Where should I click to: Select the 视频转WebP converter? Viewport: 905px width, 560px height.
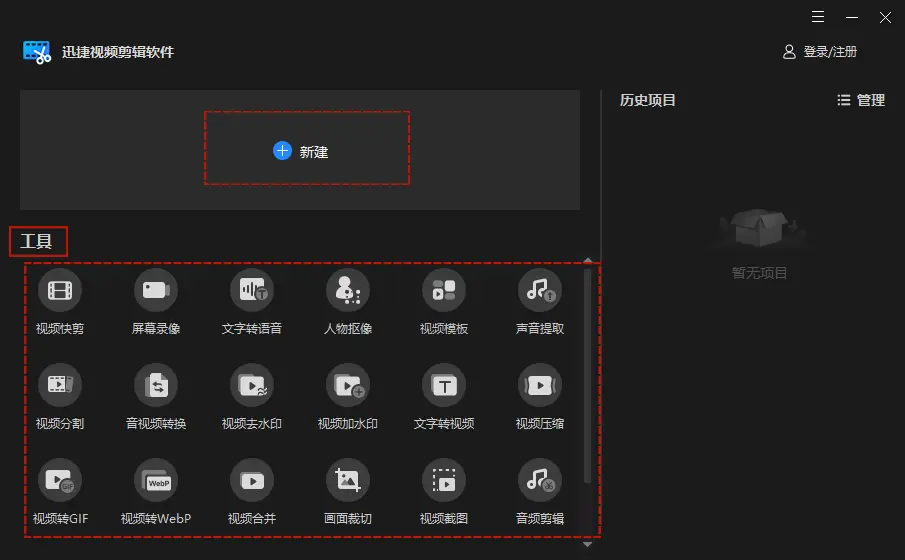pos(156,492)
